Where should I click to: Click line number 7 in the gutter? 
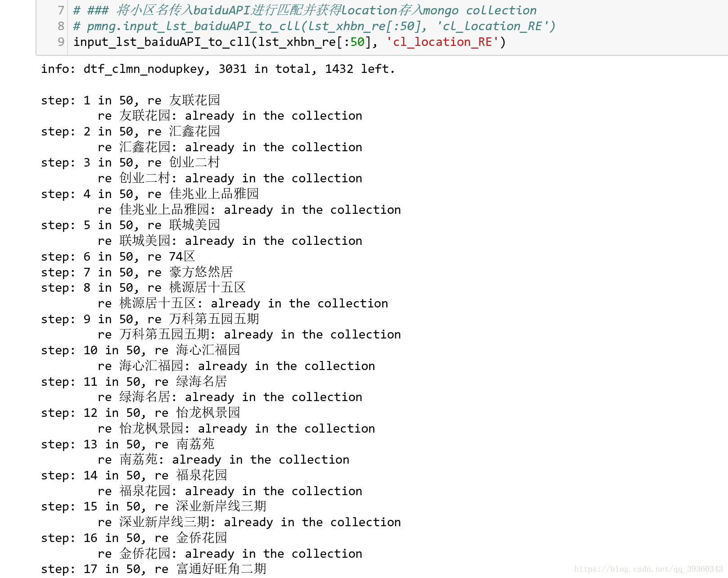click(61, 10)
